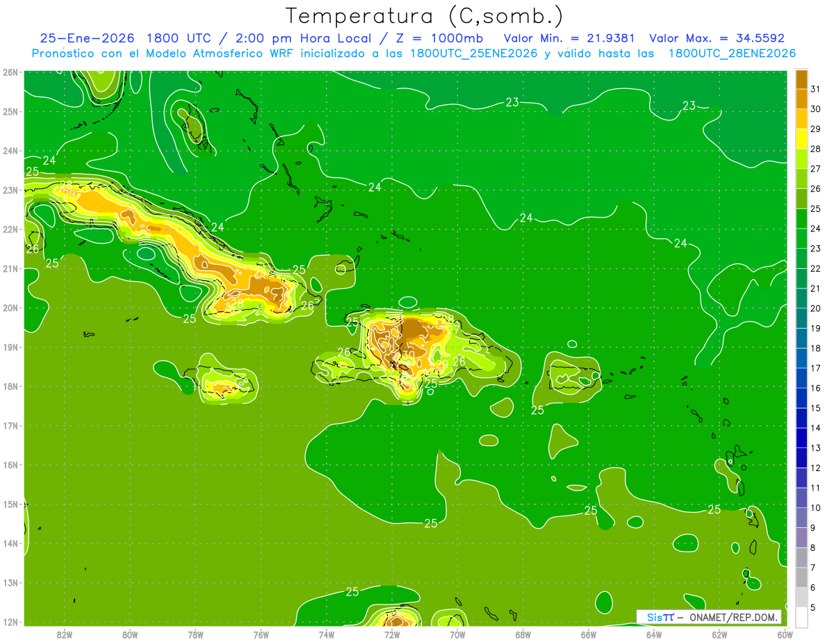
Task: Click the legend value label "28"
Action: click(x=816, y=149)
